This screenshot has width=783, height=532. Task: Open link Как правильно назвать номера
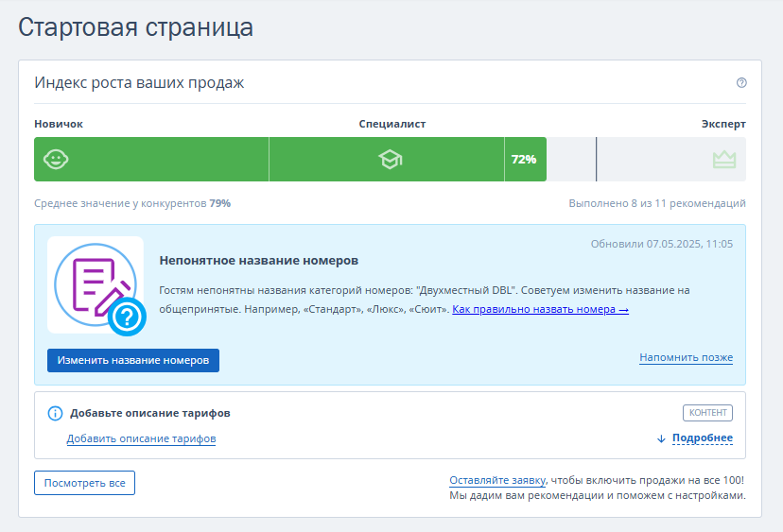point(540,309)
